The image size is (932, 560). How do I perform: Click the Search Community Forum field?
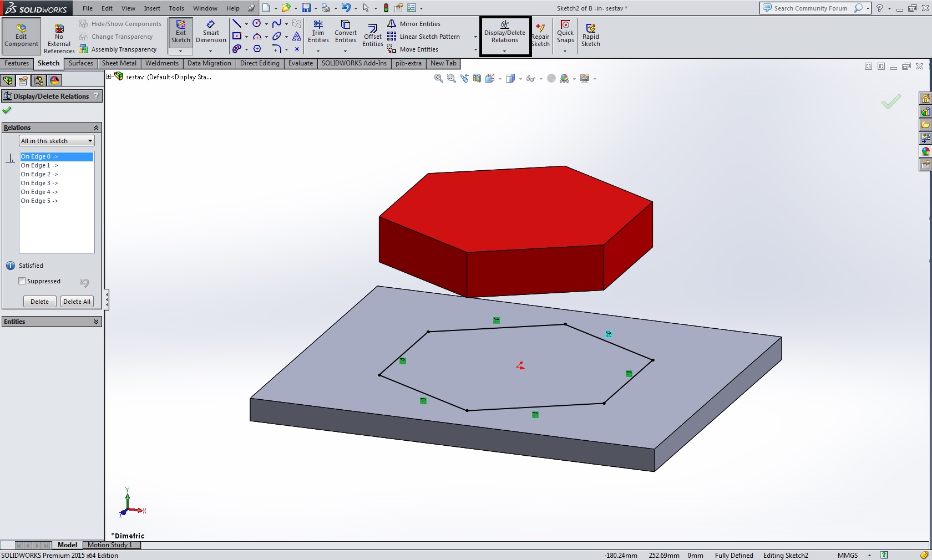point(810,8)
